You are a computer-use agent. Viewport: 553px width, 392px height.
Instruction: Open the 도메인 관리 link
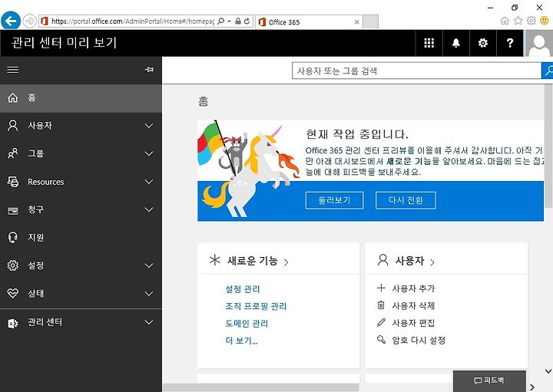[x=247, y=324]
